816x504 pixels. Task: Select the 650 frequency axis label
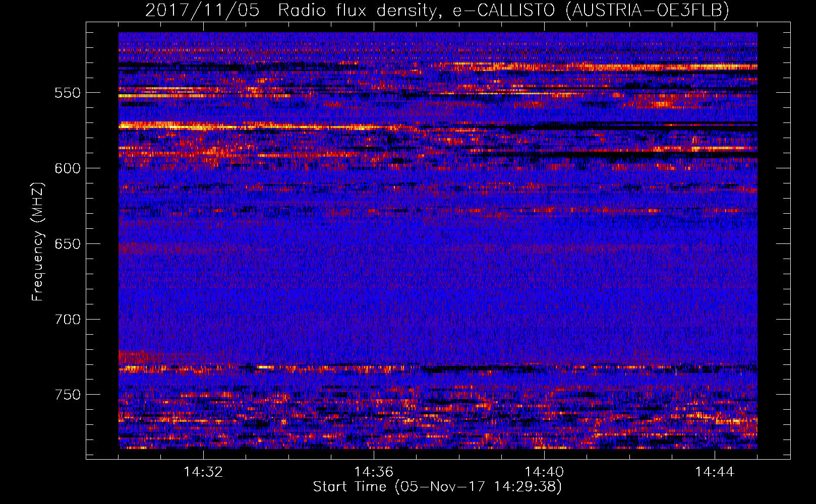click(x=68, y=244)
